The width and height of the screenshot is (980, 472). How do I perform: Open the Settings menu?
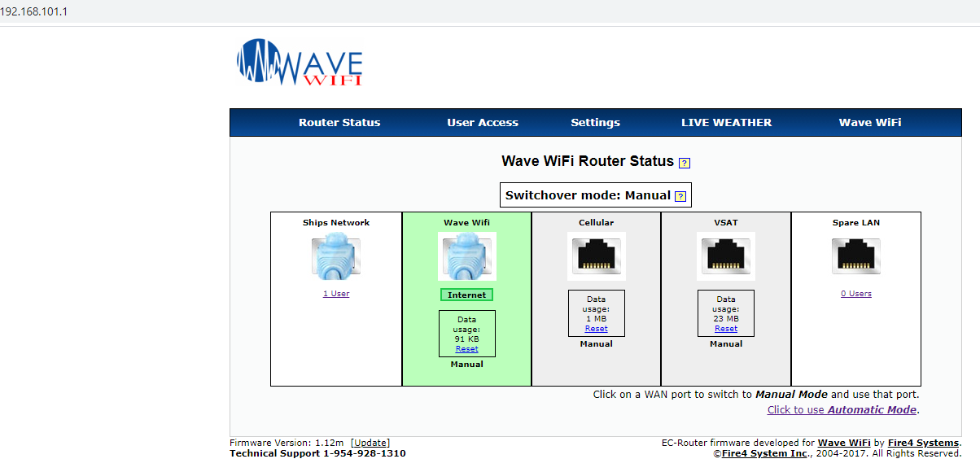[595, 123]
